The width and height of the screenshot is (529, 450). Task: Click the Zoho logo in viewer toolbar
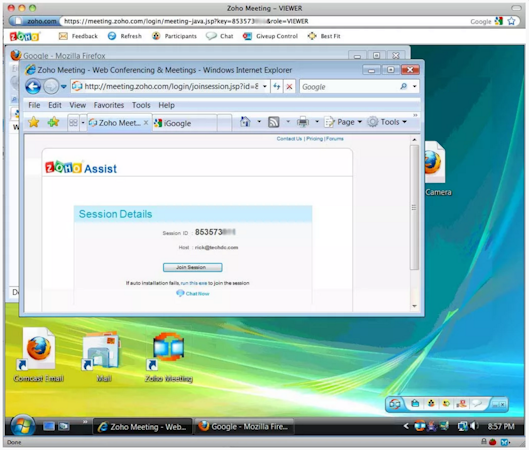[x=24, y=36]
